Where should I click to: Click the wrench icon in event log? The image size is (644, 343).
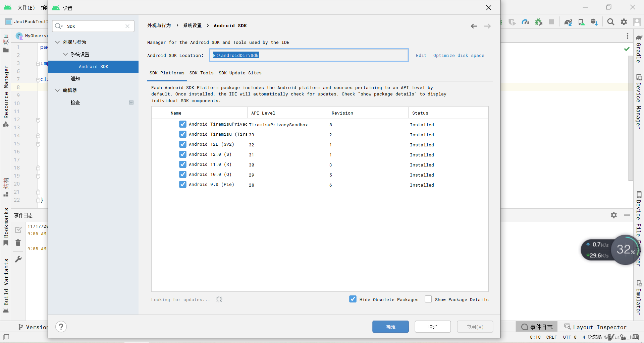tap(18, 259)
